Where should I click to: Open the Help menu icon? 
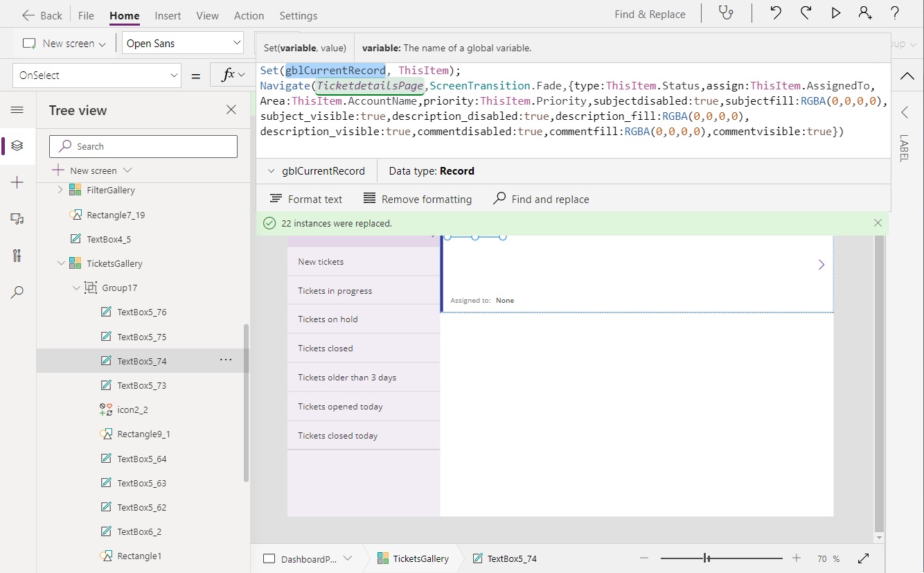[895, 13]
